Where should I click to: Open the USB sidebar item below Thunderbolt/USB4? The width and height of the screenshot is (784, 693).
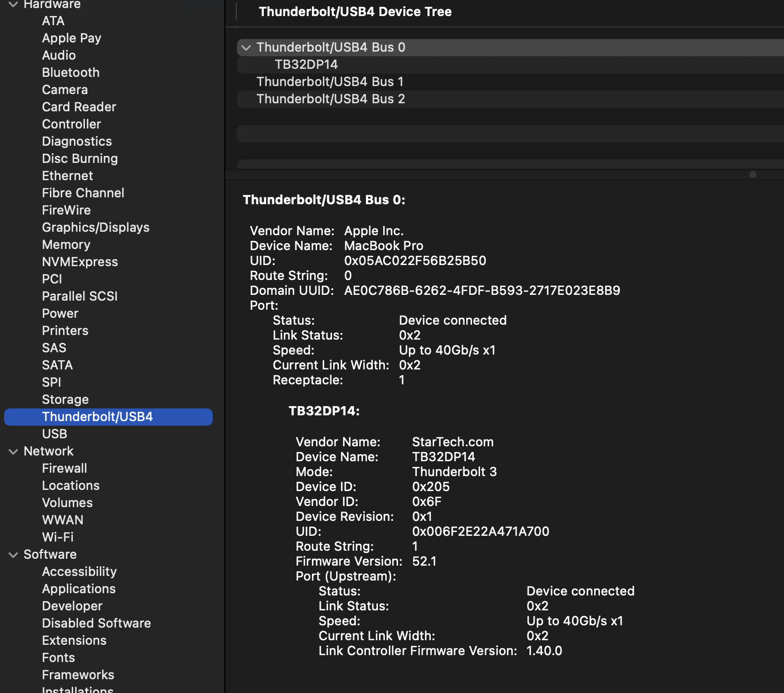click(x=54, y=434)
